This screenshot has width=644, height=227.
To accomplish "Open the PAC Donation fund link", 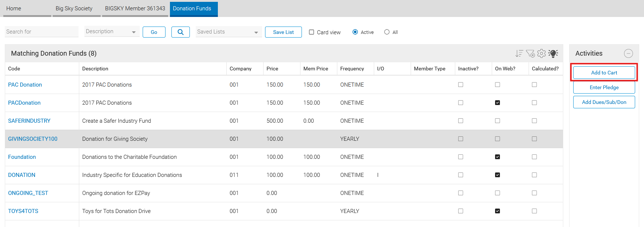I will click(x=25, y=85).
